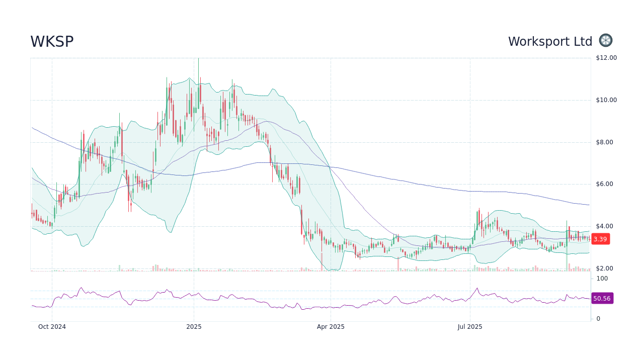Click the Worksport wheel logo icon
The width and height of the screenshot is (644, 362).
point(605,41)
